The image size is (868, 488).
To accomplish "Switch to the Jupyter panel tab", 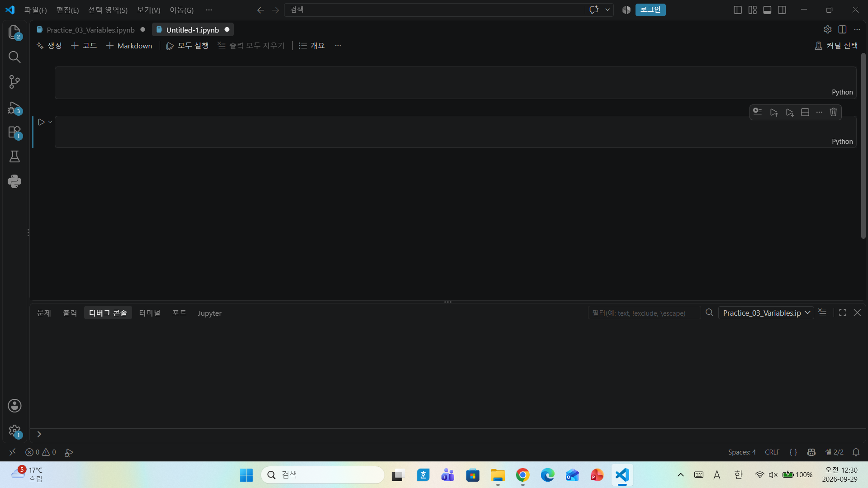I will click(209, 313).
